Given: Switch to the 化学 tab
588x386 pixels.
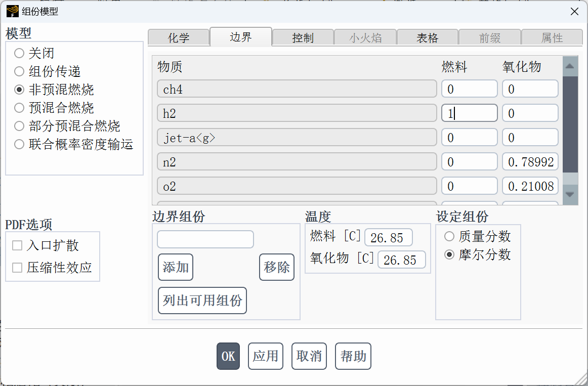Looking at the screenshot, I should 178,38.
